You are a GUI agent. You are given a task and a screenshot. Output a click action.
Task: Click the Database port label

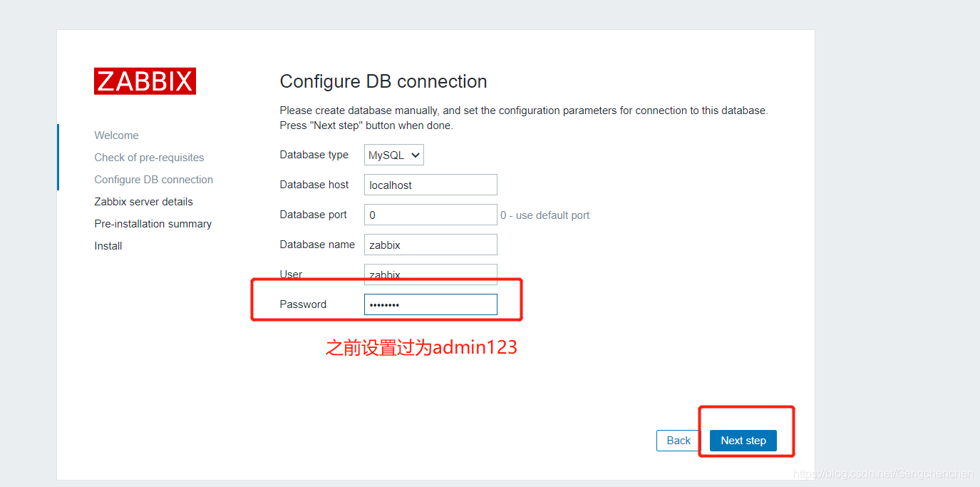pyautogui.click(x=314, y=215)
